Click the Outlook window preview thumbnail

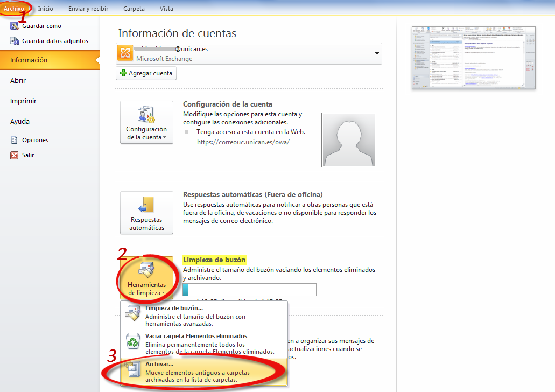[x=474, y=58]
